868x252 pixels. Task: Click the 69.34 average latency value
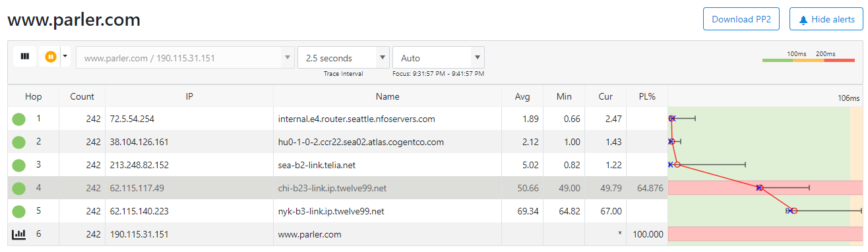[529, 211]
